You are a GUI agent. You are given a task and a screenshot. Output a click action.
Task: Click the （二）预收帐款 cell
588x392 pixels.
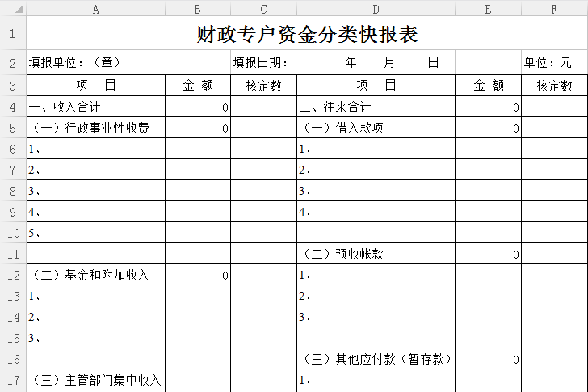point(376,254)
